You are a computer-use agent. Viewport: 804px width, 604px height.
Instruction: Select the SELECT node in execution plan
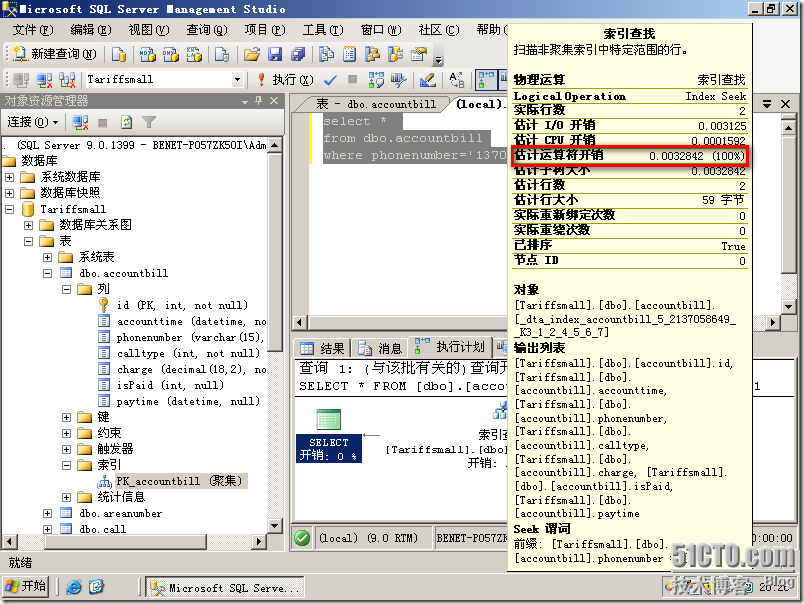[329, 436]
